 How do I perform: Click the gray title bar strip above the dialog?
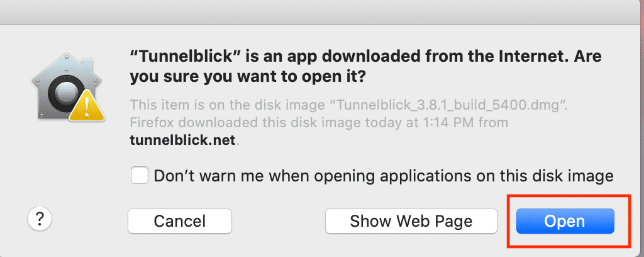[x=322, y=13]
